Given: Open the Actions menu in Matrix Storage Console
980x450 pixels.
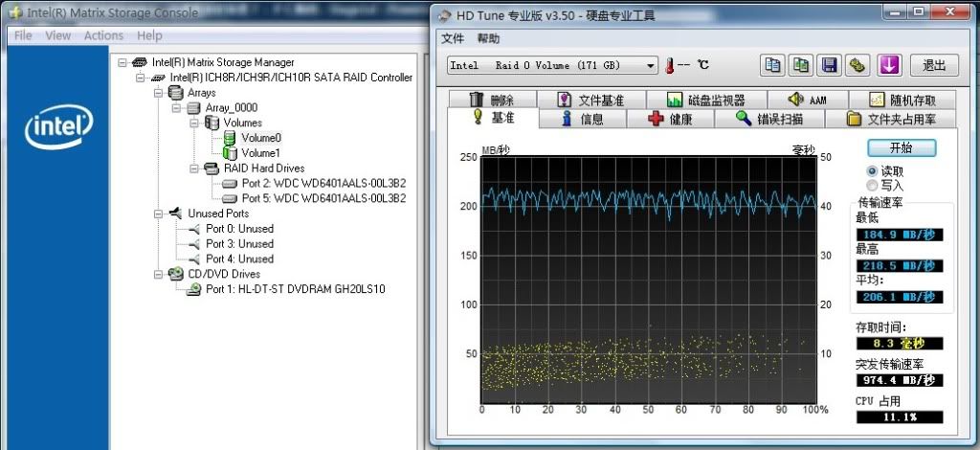Looking at the screenshot, I should coord(103,35).
